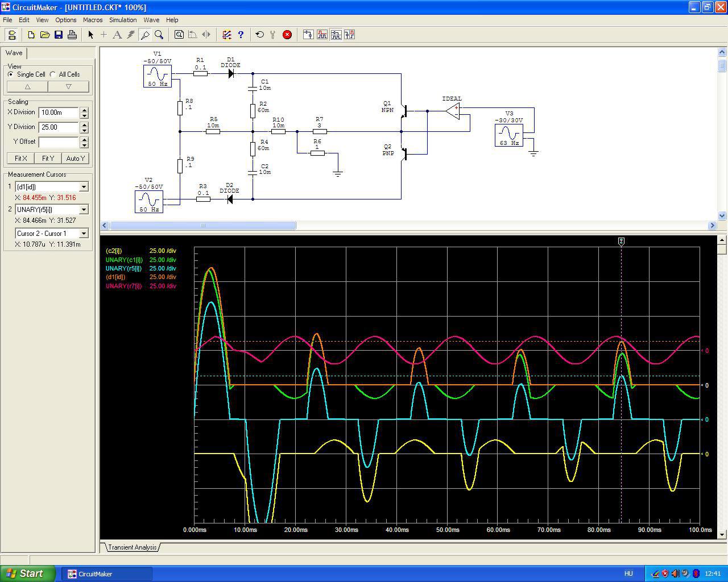Select the Text tool (letter A)
The width and height of the screenshot is (728, 582).
coord(117,35)
